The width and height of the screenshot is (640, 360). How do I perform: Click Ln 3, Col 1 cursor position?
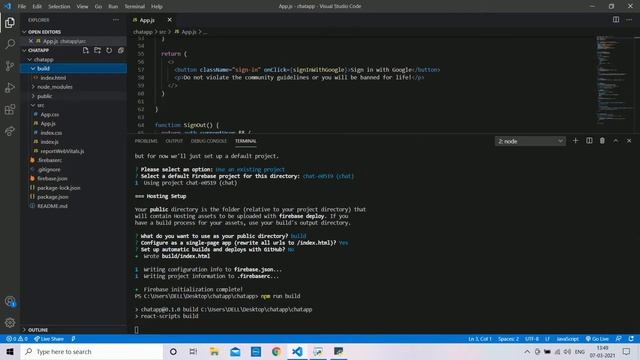point(480,339)
